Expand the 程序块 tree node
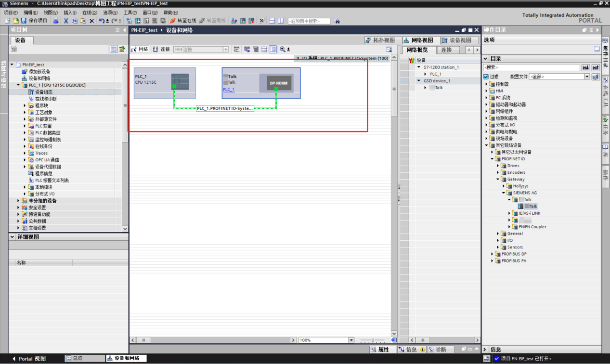The image size is (610, 364). tap(25, 105)
